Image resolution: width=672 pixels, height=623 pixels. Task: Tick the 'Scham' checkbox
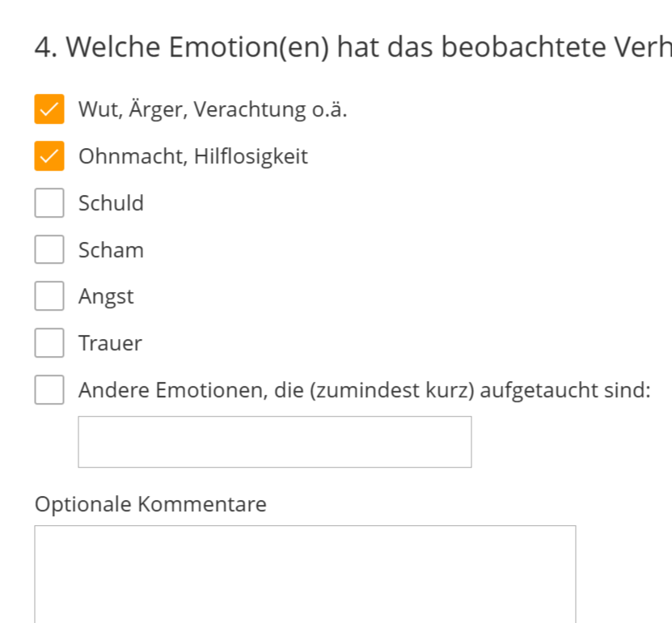(49, 250)
